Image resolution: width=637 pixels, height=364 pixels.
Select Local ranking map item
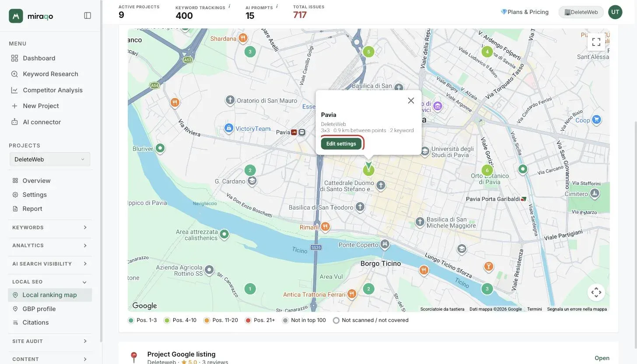click(x=50, y=295)
